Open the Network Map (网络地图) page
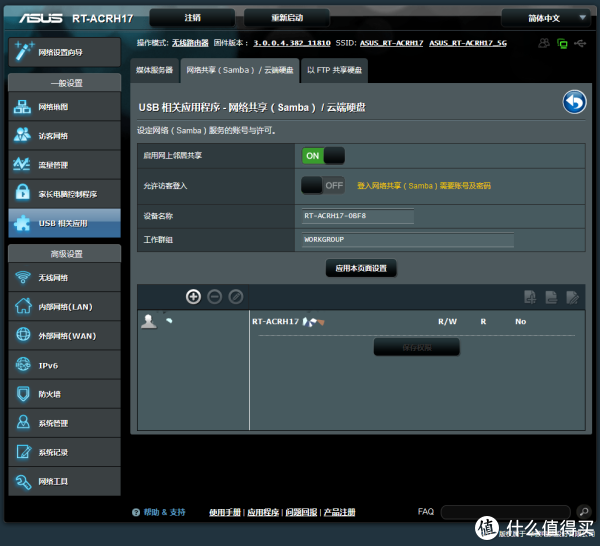The width and height of the screenshot is (600, 546). [x=64, y=107]
